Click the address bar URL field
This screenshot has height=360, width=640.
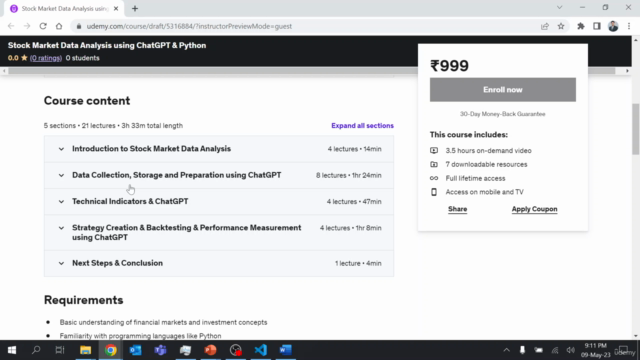tap(306, 26)
